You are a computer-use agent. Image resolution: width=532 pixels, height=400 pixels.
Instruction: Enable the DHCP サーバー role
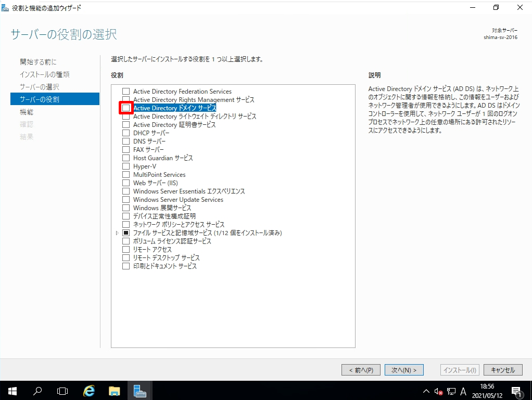click(x=126, y=133)
